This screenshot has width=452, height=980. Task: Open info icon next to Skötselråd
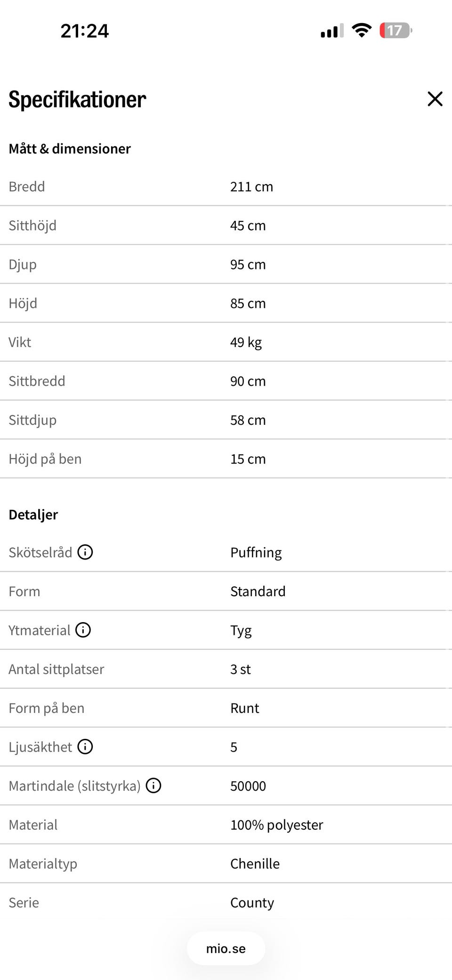click(85, 552)
